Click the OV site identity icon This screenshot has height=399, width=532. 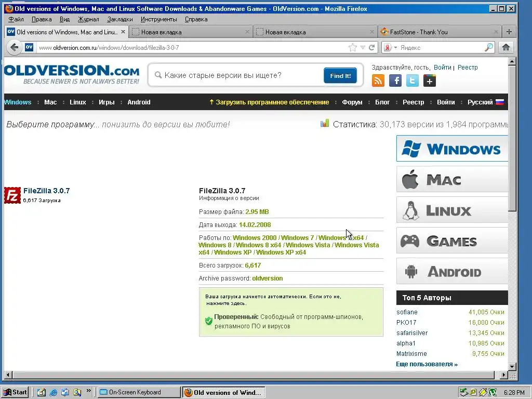click(x=29, y=47)
